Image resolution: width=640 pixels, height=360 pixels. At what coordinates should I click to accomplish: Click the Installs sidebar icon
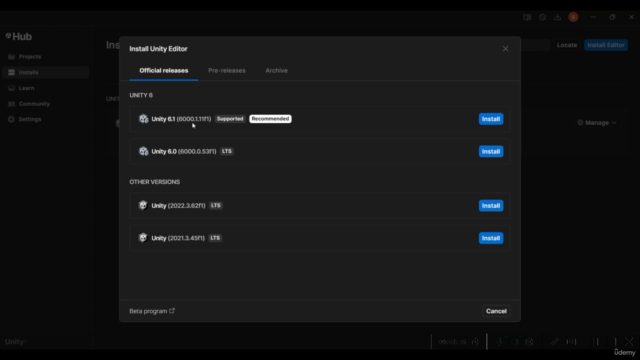[11, 72]
